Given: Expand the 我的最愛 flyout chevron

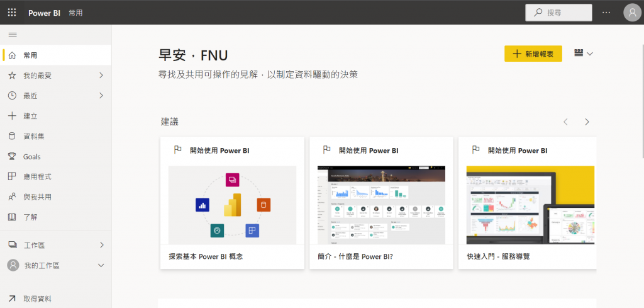Looking at the screenshot, I should pos(101,75).
